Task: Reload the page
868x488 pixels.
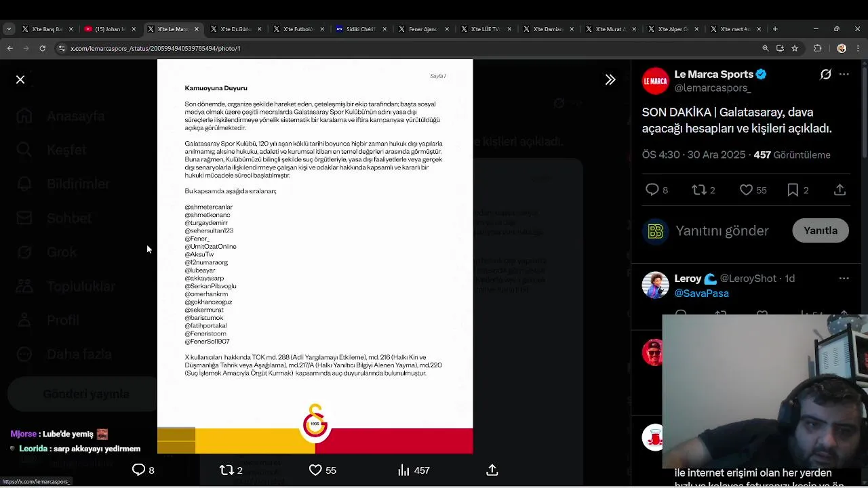Action: click(42, 48)
